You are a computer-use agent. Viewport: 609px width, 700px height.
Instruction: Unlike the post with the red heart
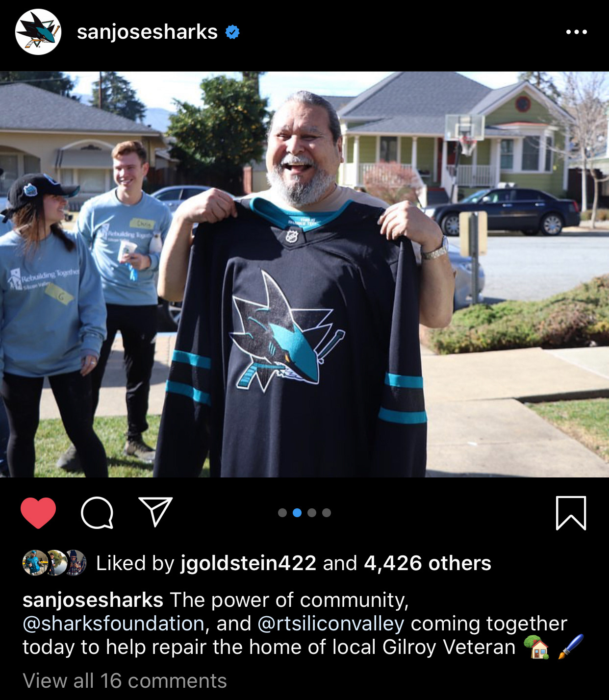(38, 513)
